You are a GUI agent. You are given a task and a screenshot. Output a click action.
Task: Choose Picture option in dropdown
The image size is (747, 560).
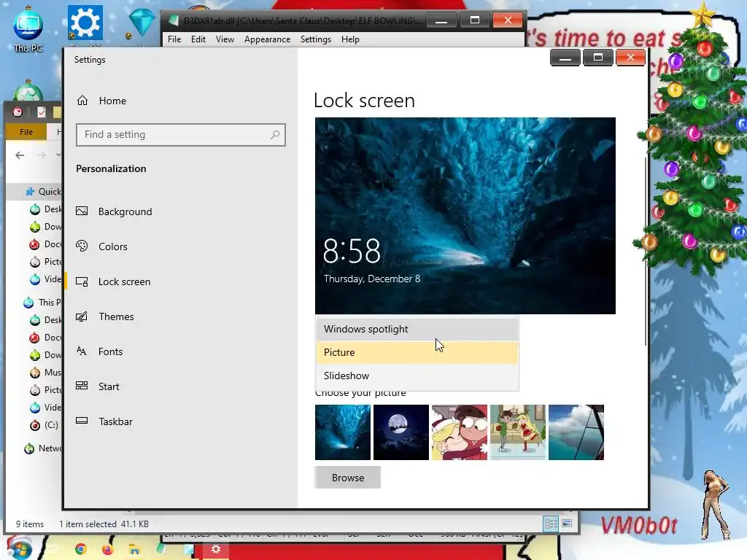(417, 352)
